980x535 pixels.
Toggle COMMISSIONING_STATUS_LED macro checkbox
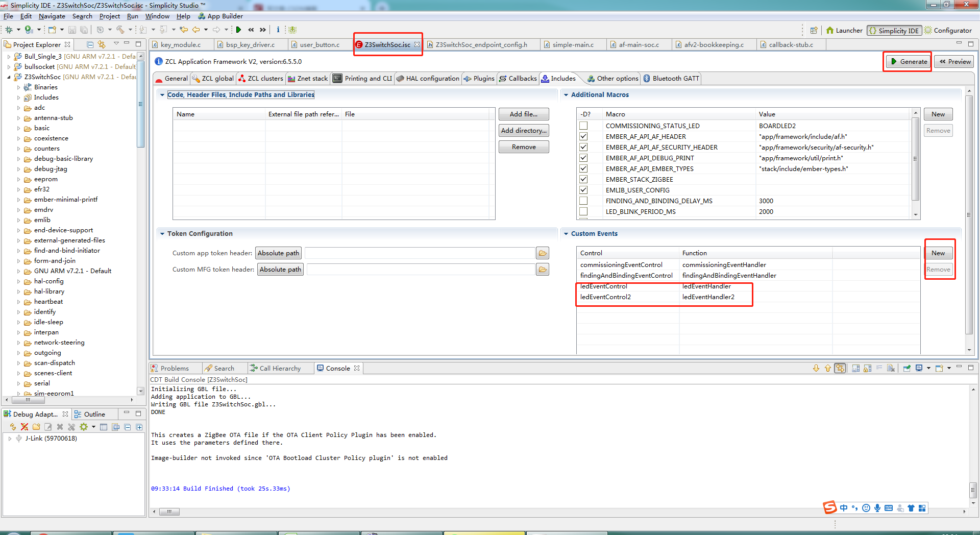pyautogui.click(x=583, y=126)
